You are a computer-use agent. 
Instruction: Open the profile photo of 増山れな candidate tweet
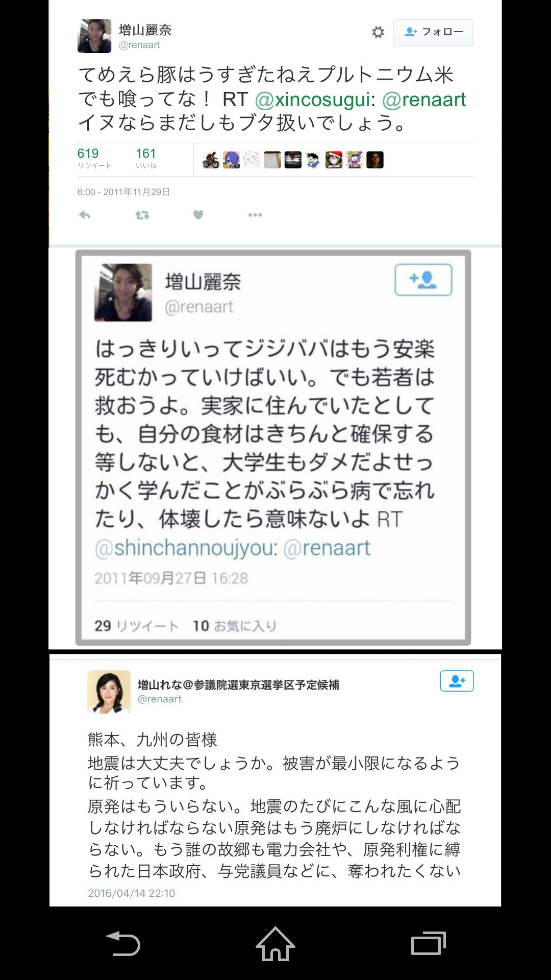(109, 692)
